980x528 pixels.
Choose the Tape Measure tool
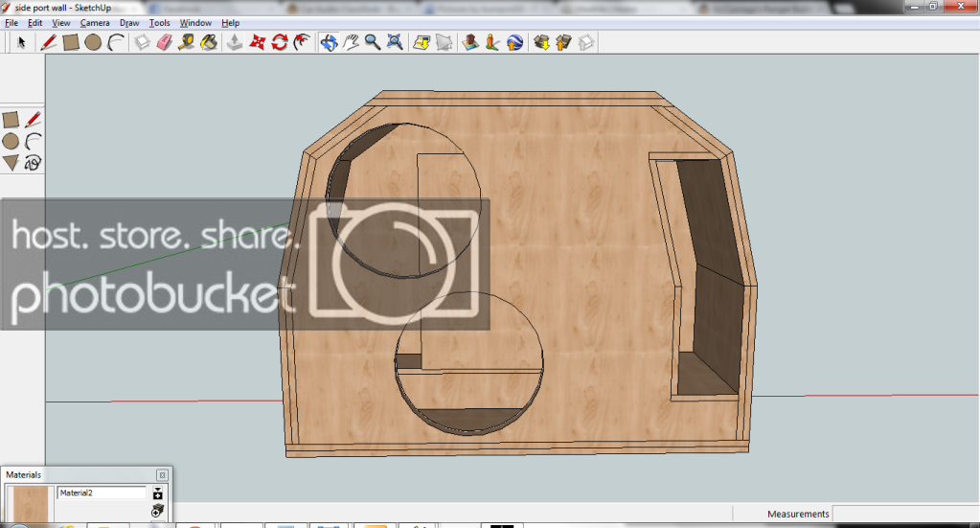pos(186,42)
